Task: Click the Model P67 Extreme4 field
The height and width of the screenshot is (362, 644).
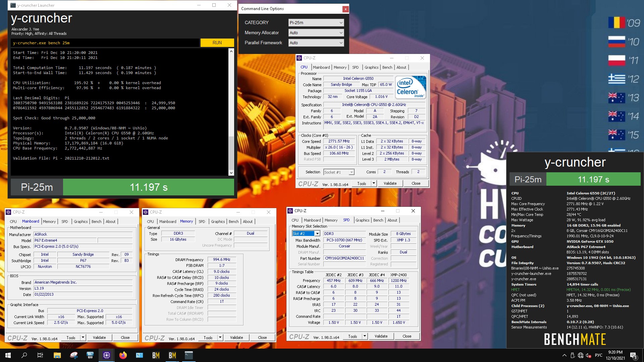Action: click(65, 240)
